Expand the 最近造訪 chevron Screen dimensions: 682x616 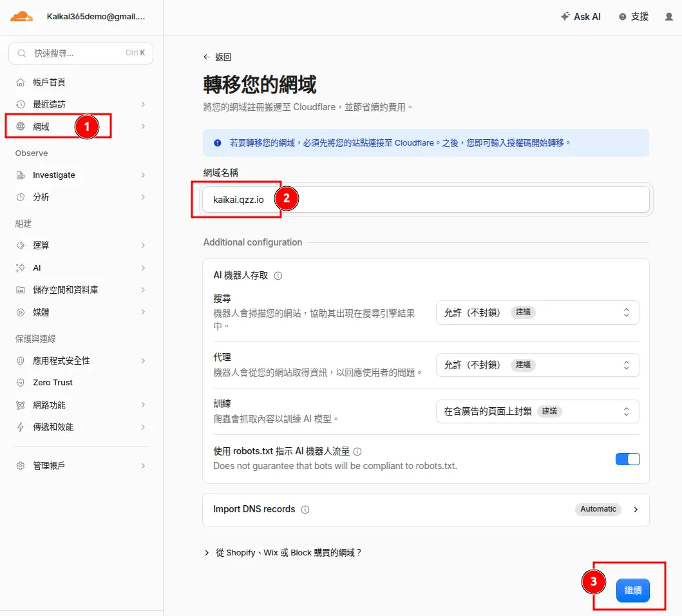(143, 104)
